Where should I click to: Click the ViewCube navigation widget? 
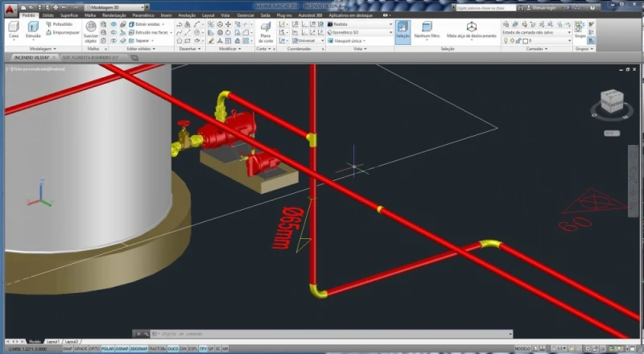608,102
